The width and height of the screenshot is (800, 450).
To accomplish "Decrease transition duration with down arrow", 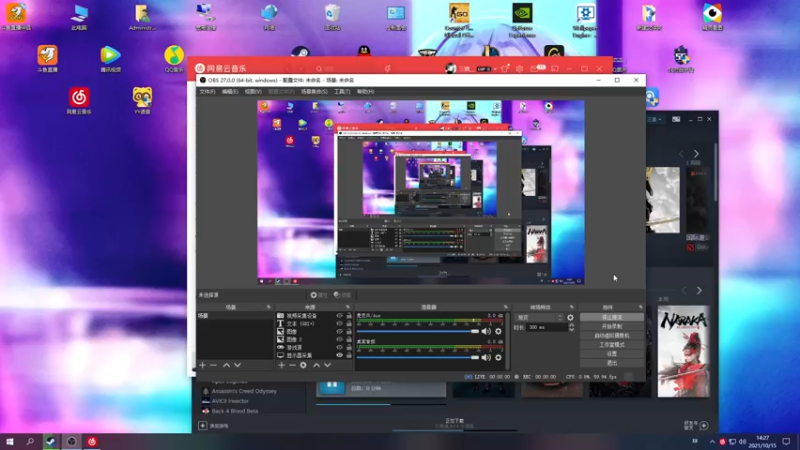I will point(571,330).
